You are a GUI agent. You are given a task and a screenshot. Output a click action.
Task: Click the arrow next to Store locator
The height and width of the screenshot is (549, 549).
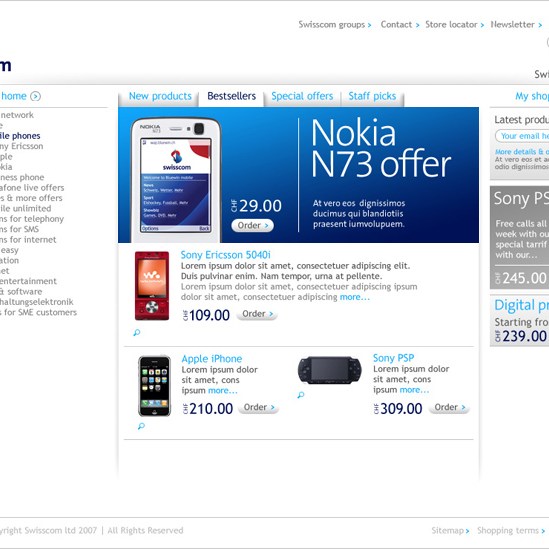click(x=482, y=25)
